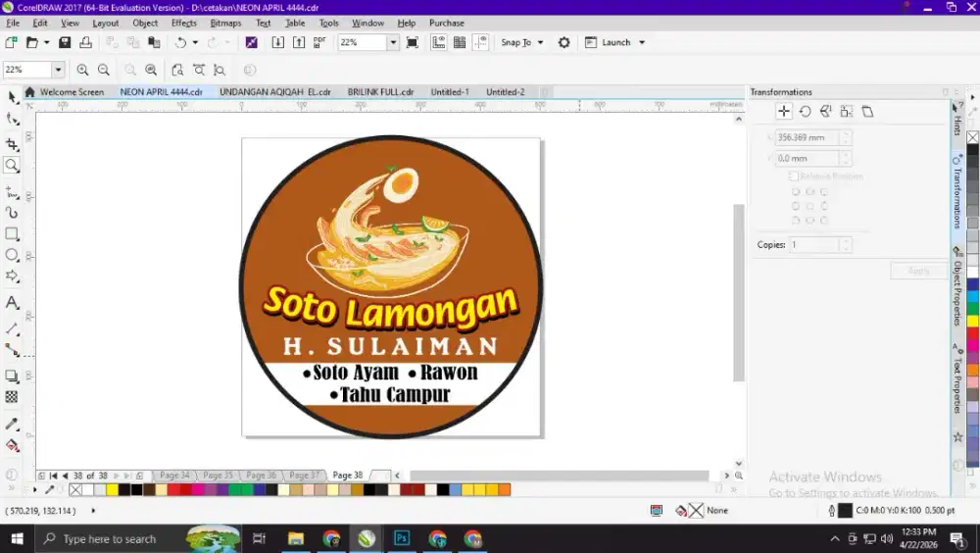Go to previous page button
This screenshot has height=553, width=980.
pos(65,477)
